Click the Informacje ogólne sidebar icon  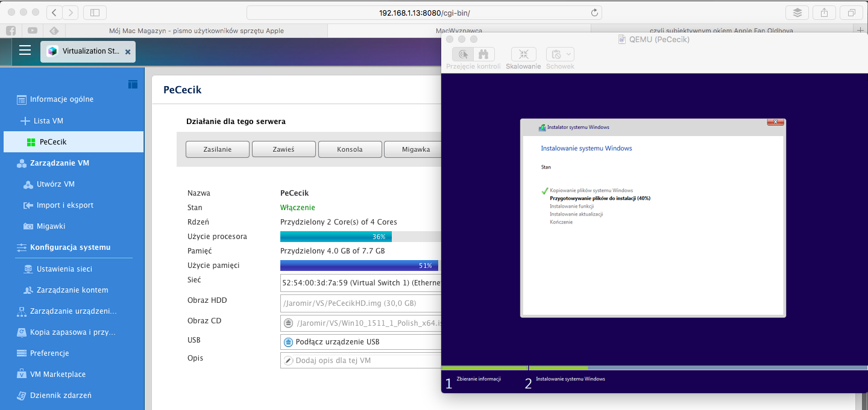tap(22, 100)
